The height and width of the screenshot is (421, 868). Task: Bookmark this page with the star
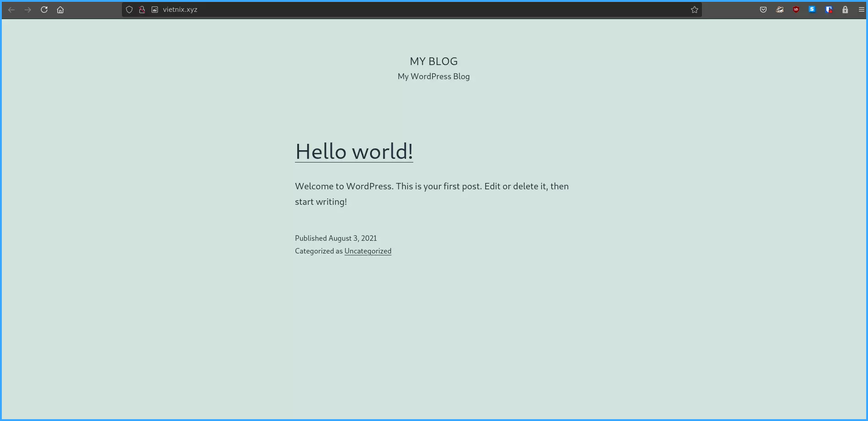coord(694,10)
